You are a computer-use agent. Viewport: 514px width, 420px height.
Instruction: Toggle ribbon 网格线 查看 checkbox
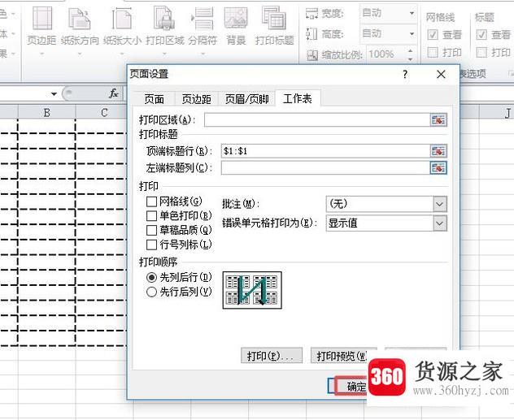coord(433,35)
